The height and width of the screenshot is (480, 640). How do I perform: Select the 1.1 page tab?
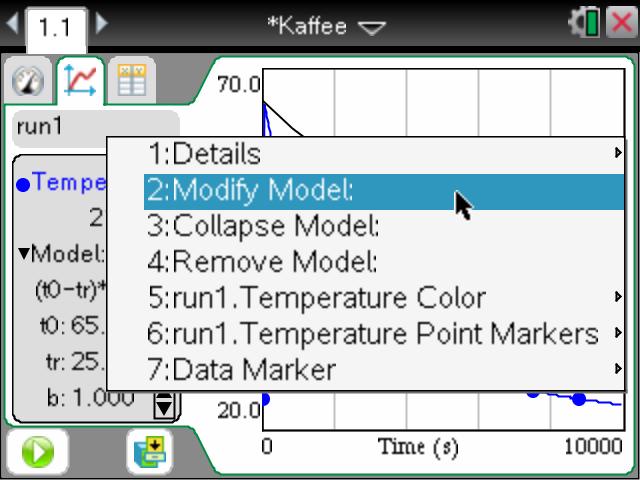(56, 27)
